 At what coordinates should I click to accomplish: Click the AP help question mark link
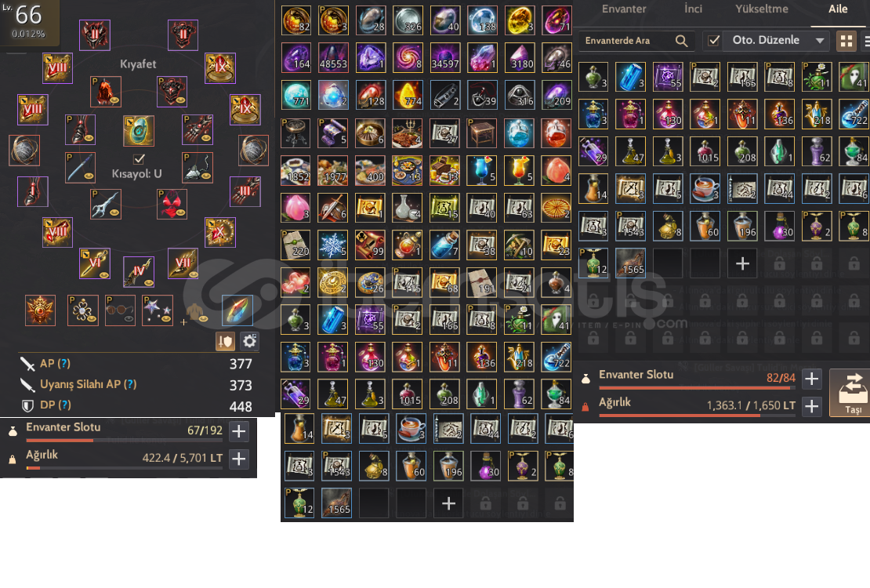[64, 363]
